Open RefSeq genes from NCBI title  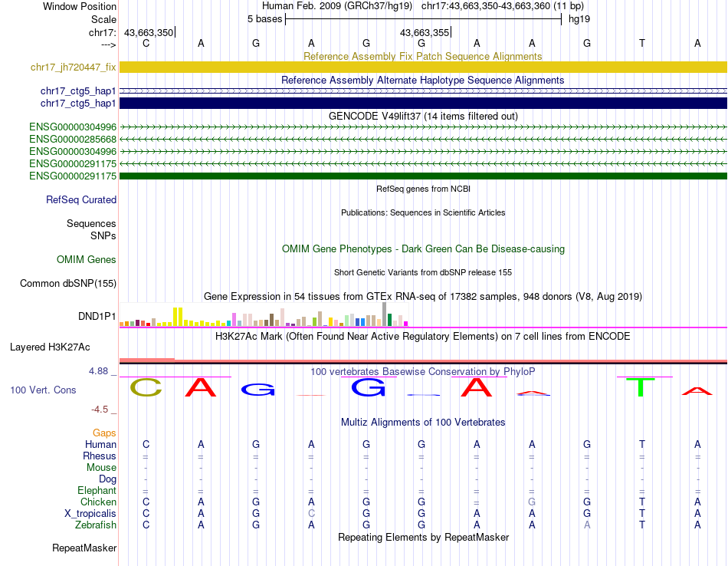point(423,189)
